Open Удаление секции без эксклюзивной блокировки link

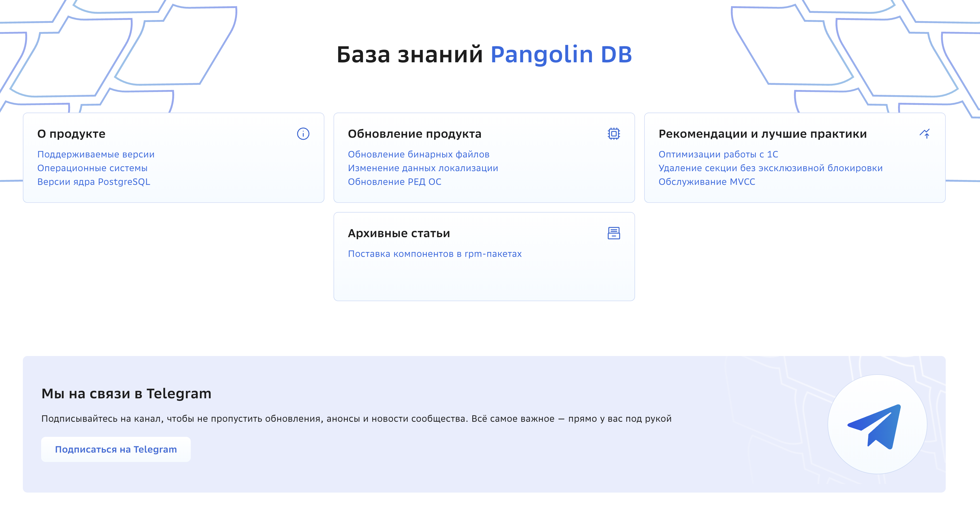(x=770, y=168)
